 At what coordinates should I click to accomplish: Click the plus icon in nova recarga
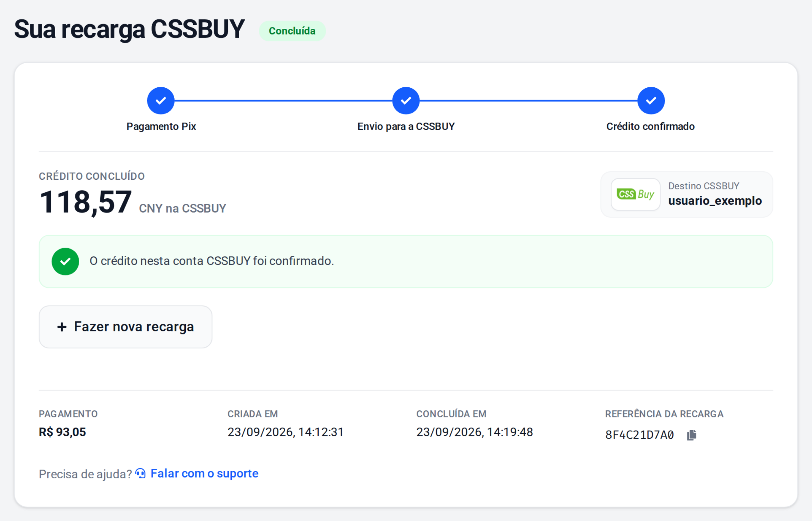pos(62,327)
